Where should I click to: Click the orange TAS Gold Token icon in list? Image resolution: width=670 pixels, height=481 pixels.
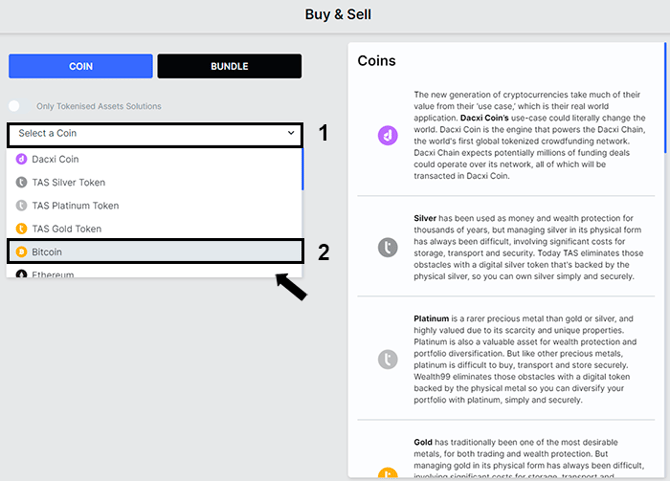point(21,229)
